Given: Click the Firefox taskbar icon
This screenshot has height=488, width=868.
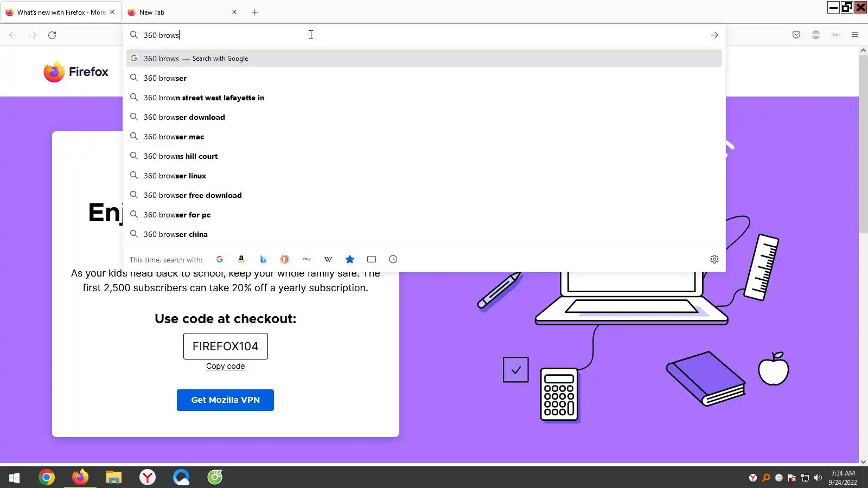Looking at the screenshot, I should coord(80,477).
